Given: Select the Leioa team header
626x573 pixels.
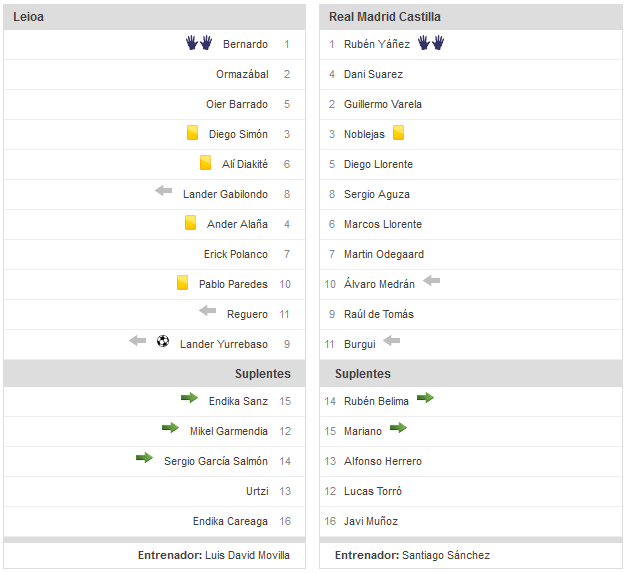Looking at the screenshot, I should pos(155,17).
